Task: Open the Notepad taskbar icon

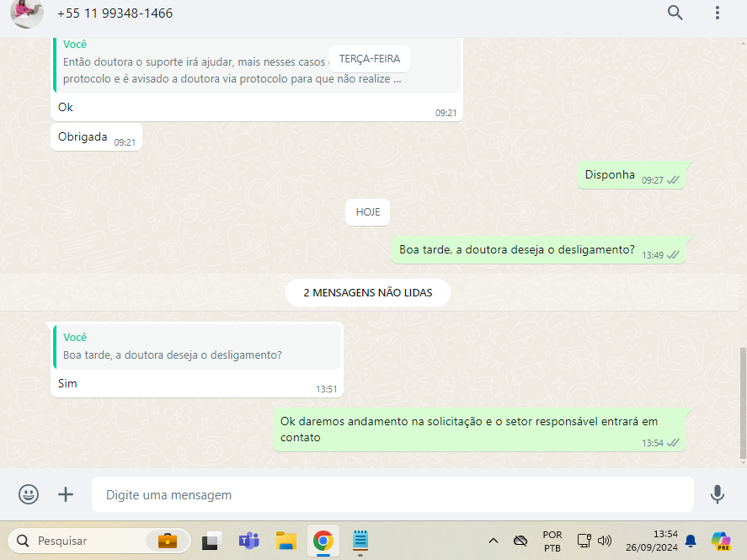Action: pos(360,541)
